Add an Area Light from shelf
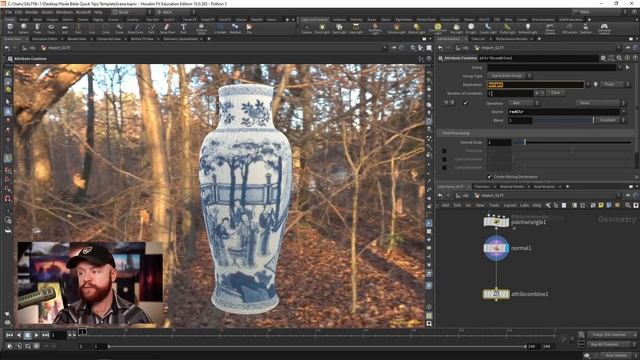Image resolution: width=640 pixels, height=360 pixels. (x=356, y=28)
